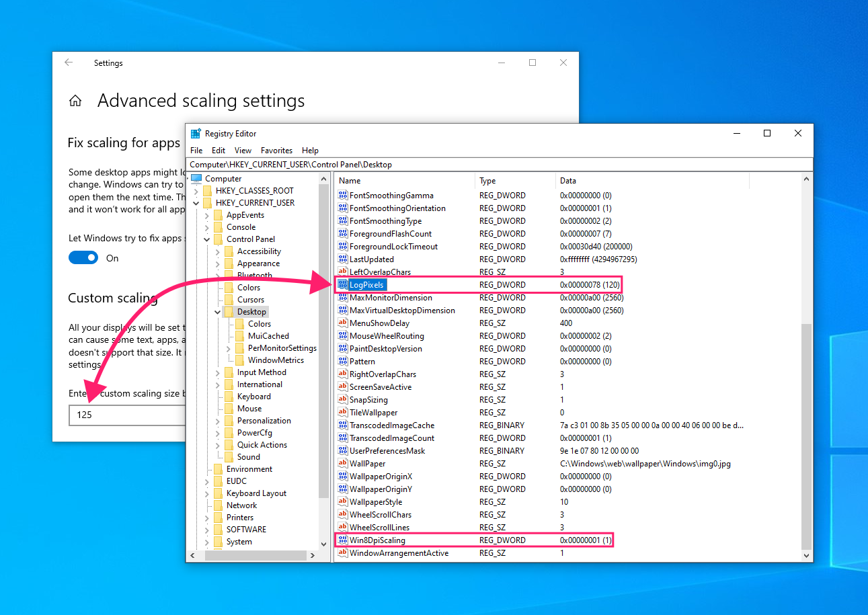Click the Desktop key folder icon
Viewport: 868px width, 615px height.
(x=229, y=312)
